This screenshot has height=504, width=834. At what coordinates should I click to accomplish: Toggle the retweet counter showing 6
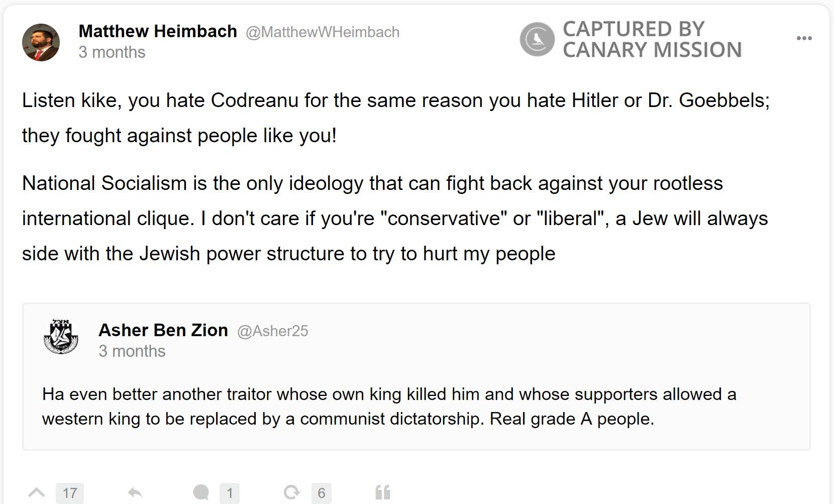(322, 492)
